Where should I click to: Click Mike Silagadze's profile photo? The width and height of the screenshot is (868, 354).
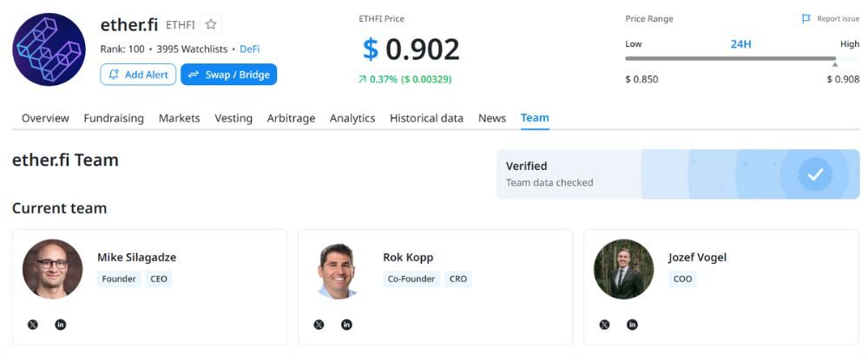coord(52,269)
